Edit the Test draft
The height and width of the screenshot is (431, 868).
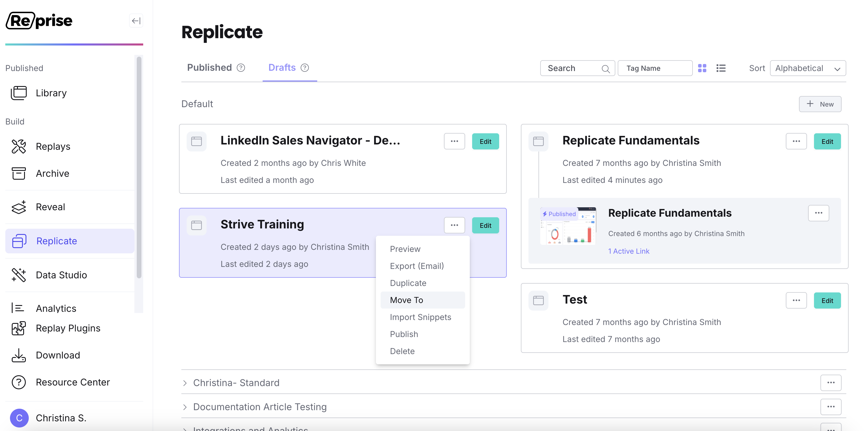tap(827, 300)
